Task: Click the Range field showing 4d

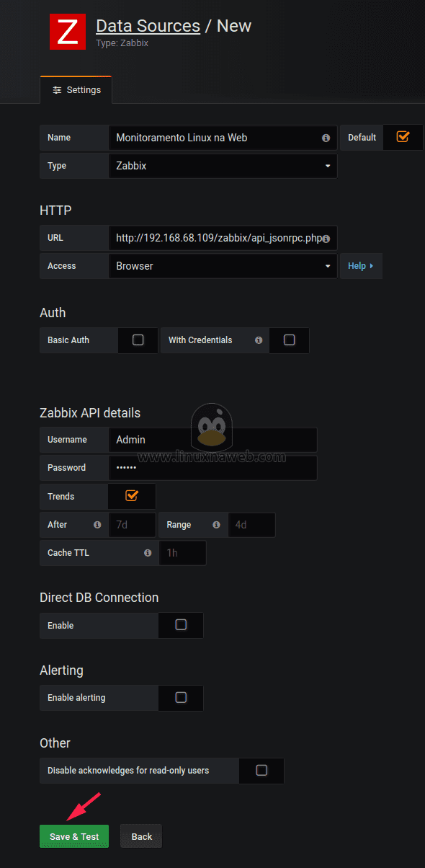Action: click(x=251, y=525)
